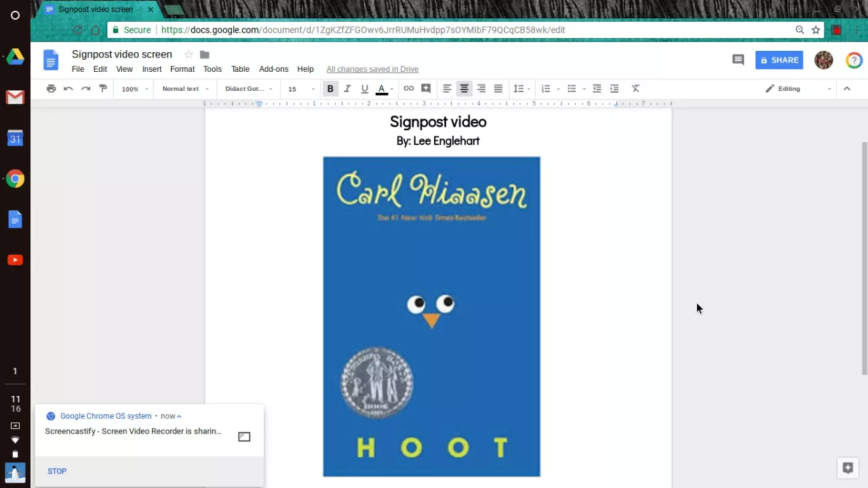Open the File menu
The width and height of the screenshot is (868, 488).
click(78, 69)
